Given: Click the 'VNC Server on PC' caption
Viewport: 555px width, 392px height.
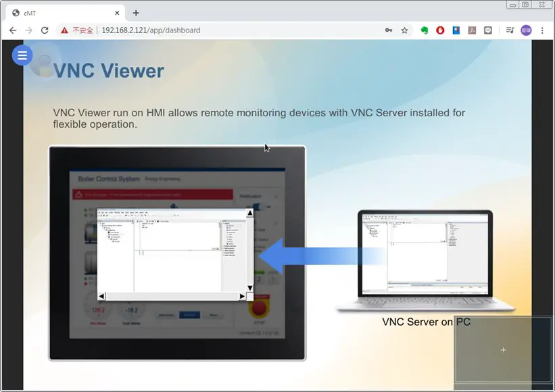Looking at the screenshot, I should 426,322.
